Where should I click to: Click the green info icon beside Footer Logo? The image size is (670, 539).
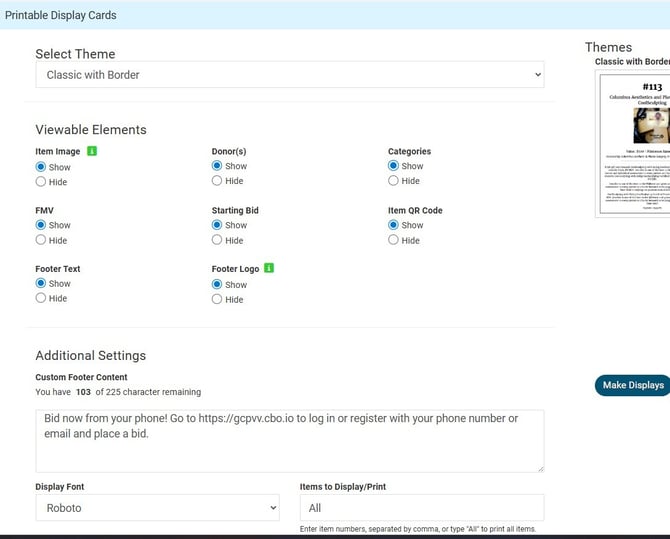tap(268, 268)
